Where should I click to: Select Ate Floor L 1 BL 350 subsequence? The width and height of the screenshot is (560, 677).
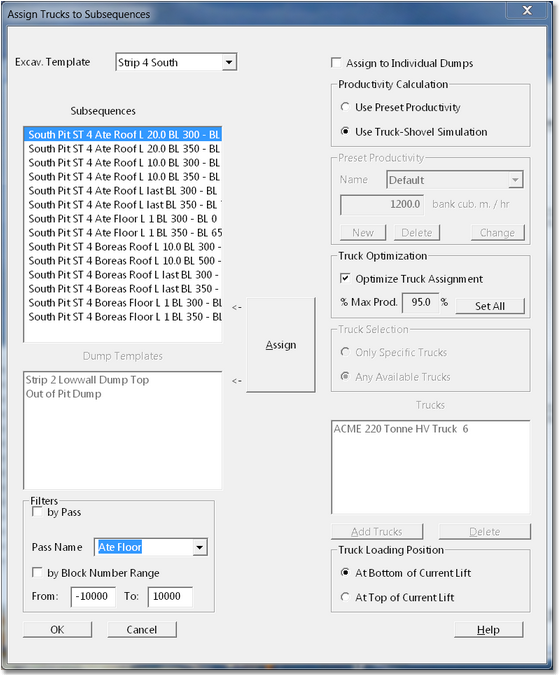[123, 233]
